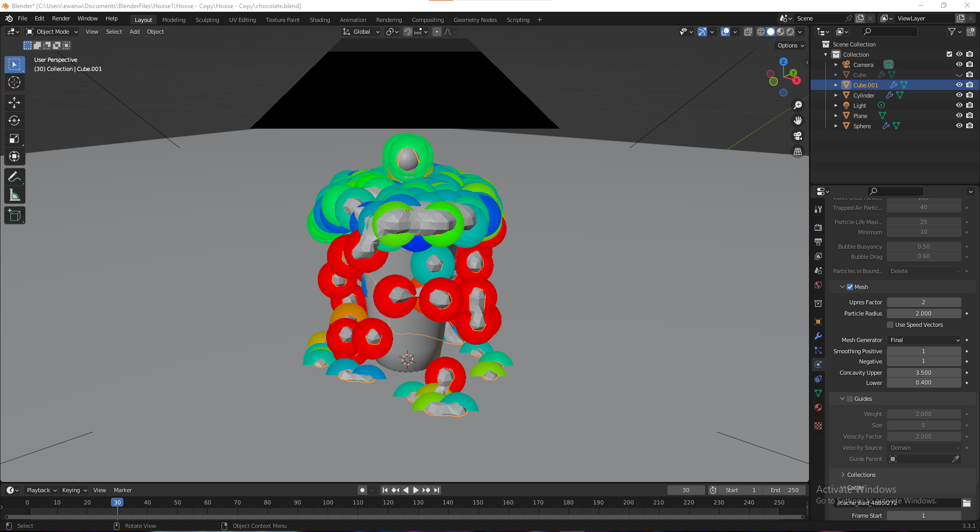Open the Output properties tab
The image size is (980, 532).
818,241
